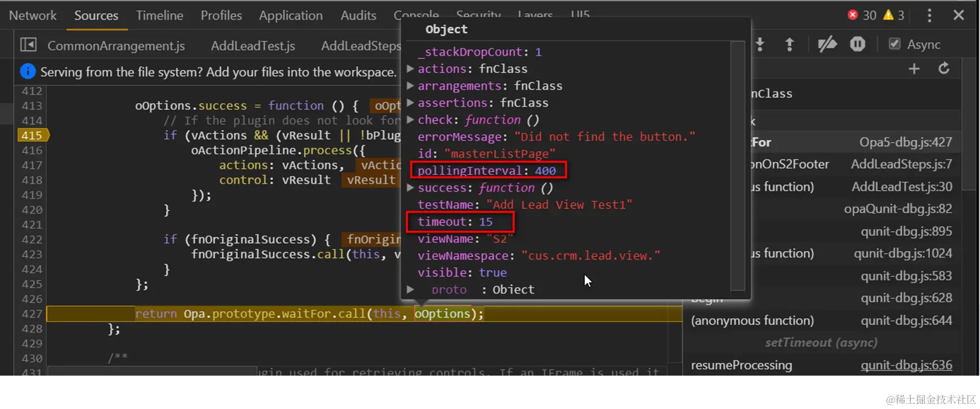Click the pollingInterval 400 value
Image resolution: width=980 pixels, height=409 pixels.
point(545,171)
